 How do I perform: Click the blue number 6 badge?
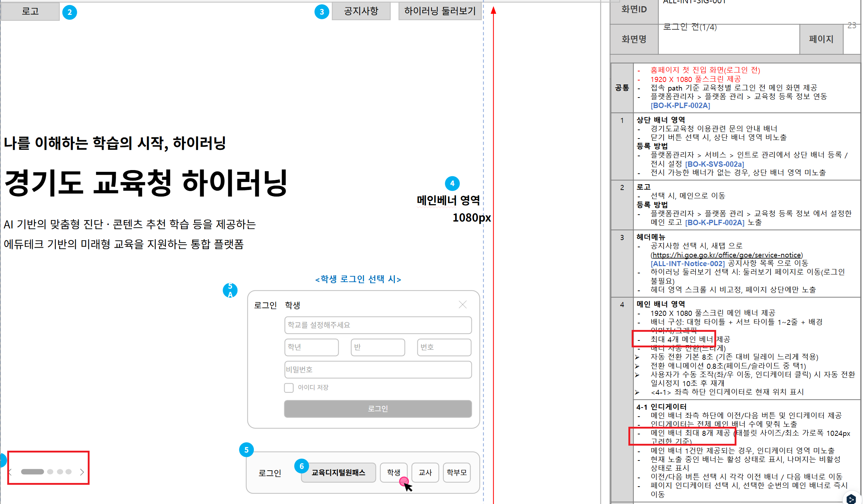coord(301,466)
